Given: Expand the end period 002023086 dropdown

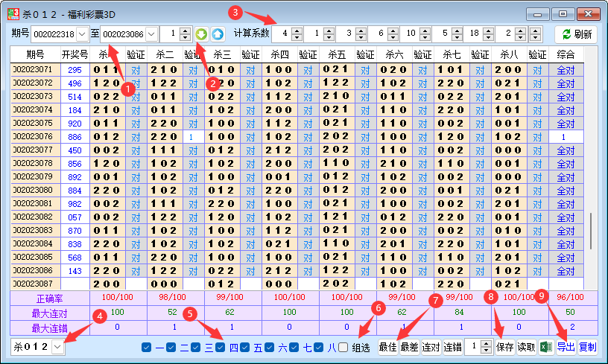Looking at the screenshot, I should point(151,34).
